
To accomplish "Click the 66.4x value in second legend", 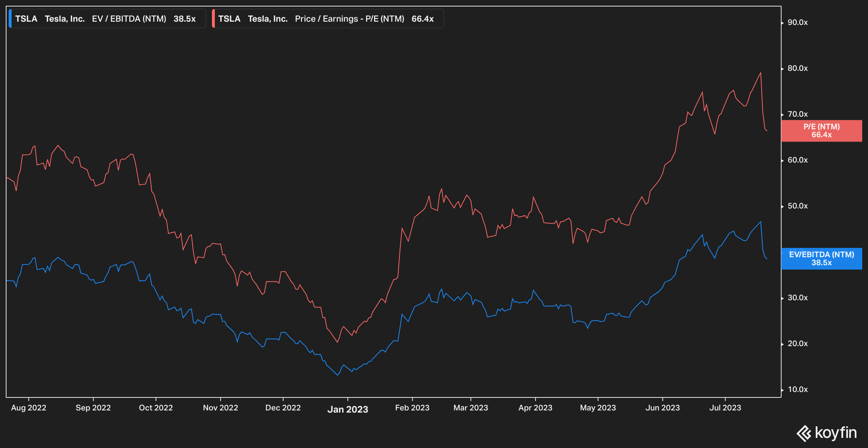I will [422, 19].
